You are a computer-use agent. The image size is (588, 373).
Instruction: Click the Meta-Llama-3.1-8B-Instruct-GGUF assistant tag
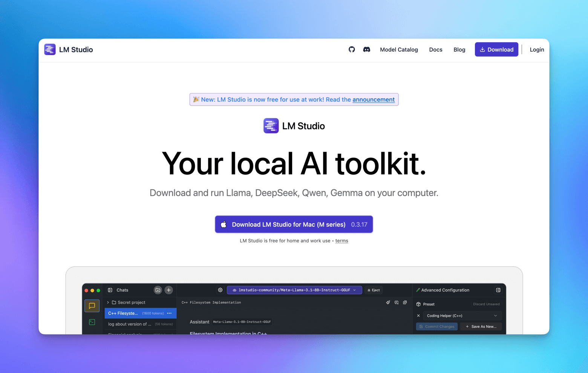tap(242, 322)
